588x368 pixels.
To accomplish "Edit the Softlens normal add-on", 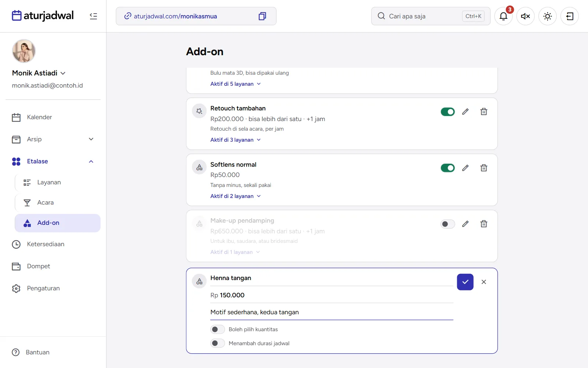I will [465, 168].
